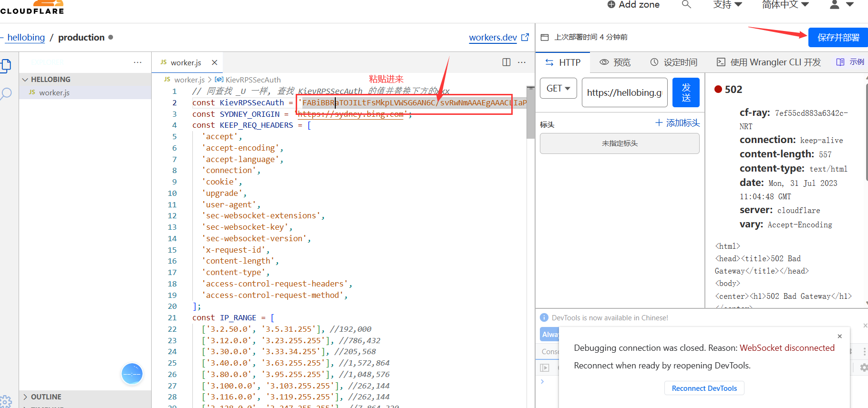Open the Search icon in activity bar
The height and width of the screenshot is (408, 868).
pyautogui.click(x=6, y=93)
